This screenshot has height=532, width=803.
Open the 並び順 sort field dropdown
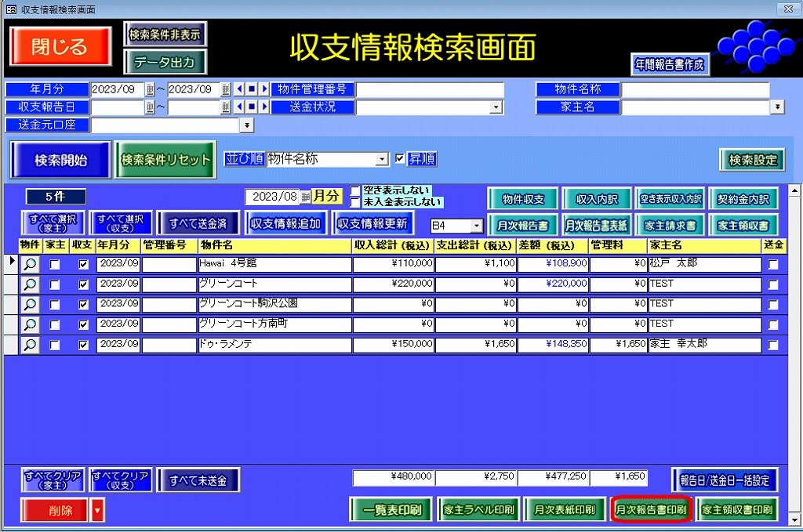382,159
